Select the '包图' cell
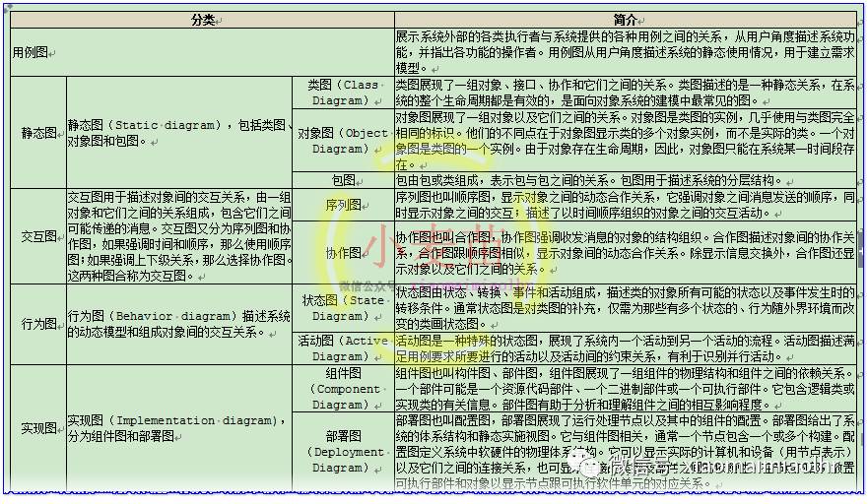The image size is (868, 504). [x=343, y=180]
